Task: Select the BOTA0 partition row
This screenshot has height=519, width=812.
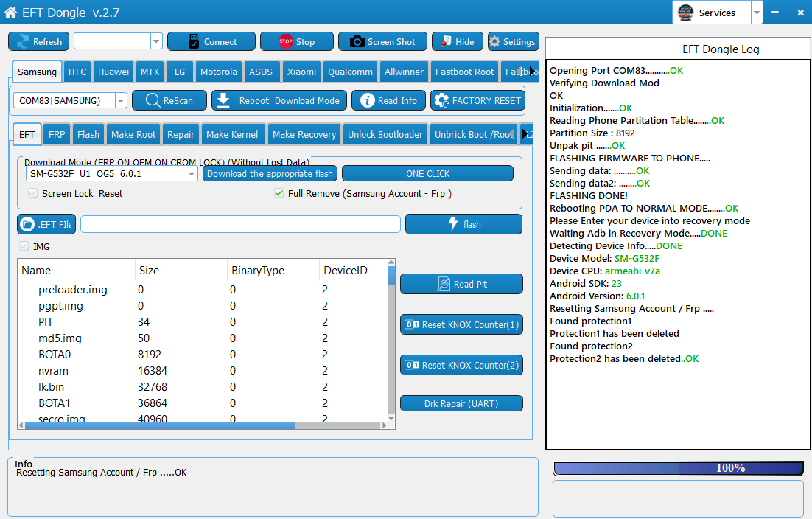Action: click(202, 355)
